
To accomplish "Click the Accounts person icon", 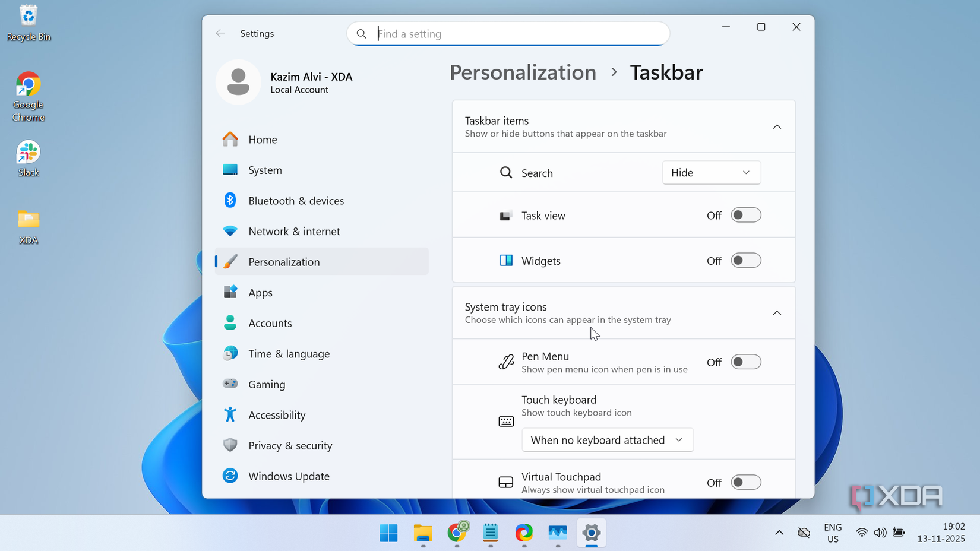I will pos(230,323).
